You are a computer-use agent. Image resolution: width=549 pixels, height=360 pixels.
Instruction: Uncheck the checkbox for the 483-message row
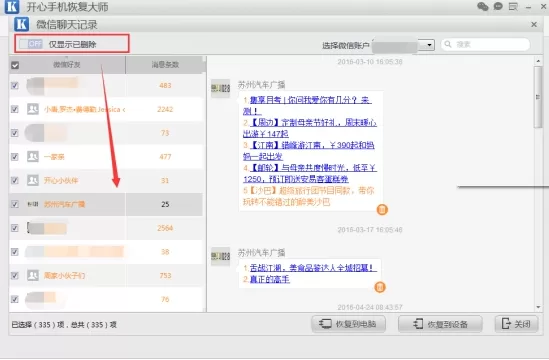click(15, 85)
